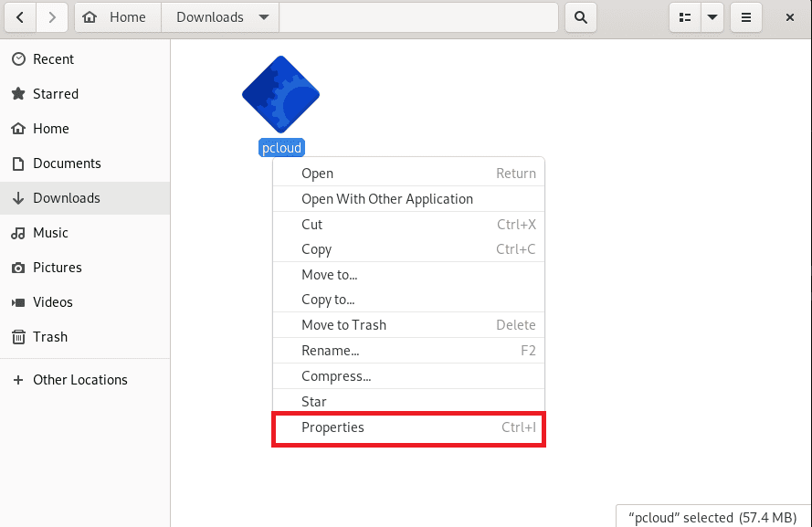Select the pcloud file icon
The image size is (812, 527).
click(x=280, y=94)
